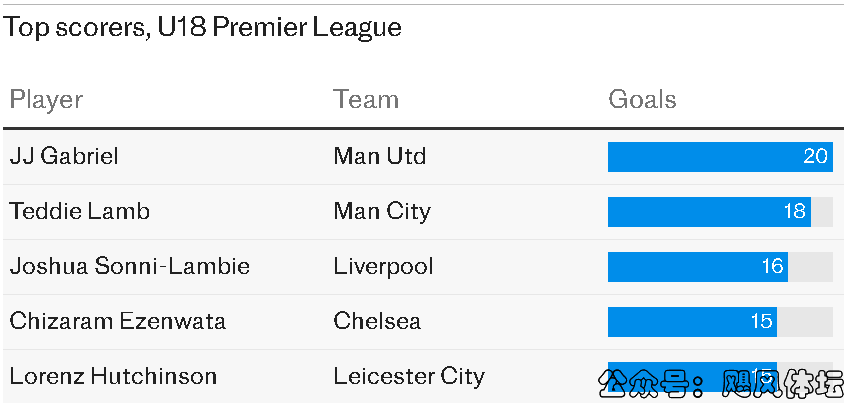Select the 'Top scorers, U18 Premier League' title
This screenshot has width=849, height=405.
coord(202,27)
